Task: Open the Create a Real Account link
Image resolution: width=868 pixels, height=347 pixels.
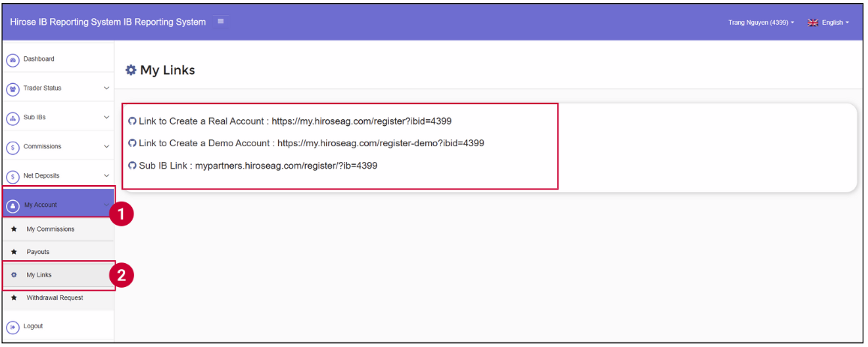Action: [361, 121]
